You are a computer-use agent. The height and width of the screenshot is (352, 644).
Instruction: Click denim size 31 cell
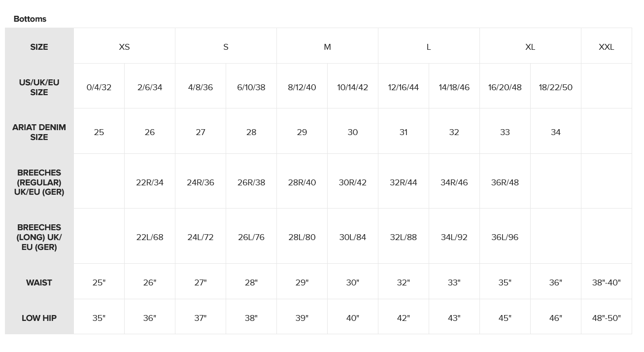tap(404, 132)
